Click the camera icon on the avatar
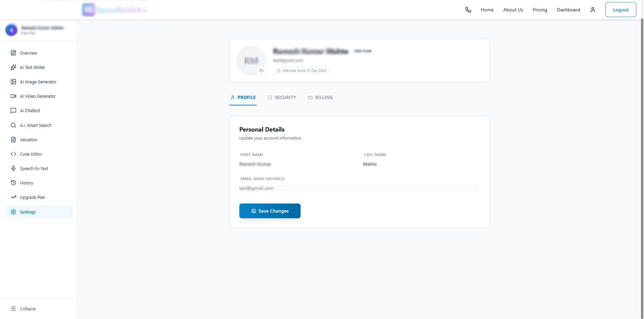The width and height of the screenshot is (644, 319). tap(261, 70)
